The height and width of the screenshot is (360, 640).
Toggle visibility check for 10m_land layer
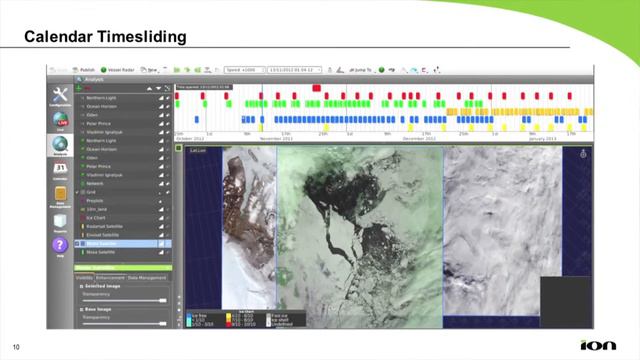click(x=167, y=209)
